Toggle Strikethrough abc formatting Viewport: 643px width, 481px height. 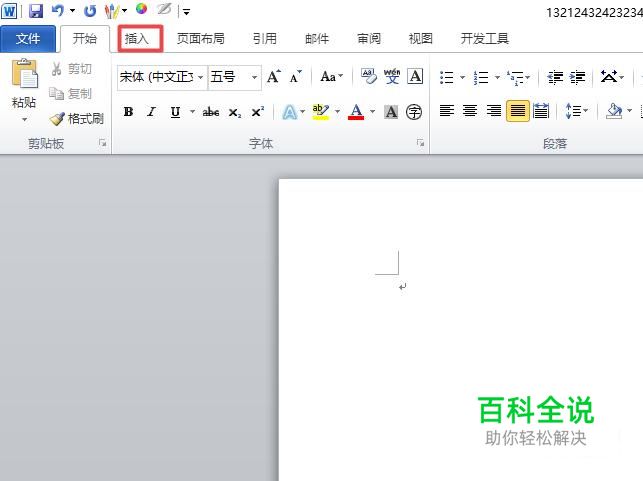(211, 112)
